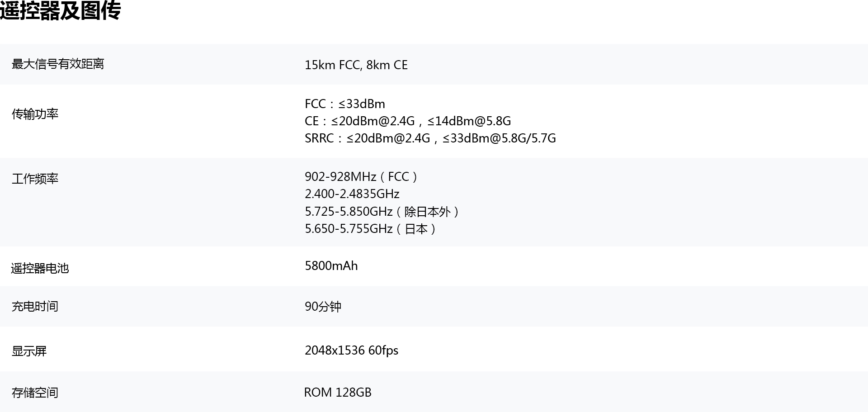Click the 15km FCC, 8km CE value

tap(356, 65)
